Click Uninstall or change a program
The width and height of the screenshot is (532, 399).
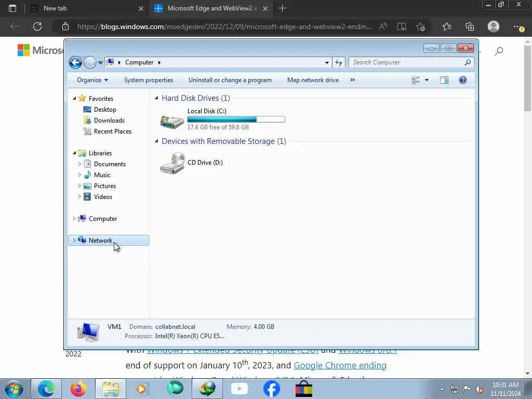(x=230, y=80)
